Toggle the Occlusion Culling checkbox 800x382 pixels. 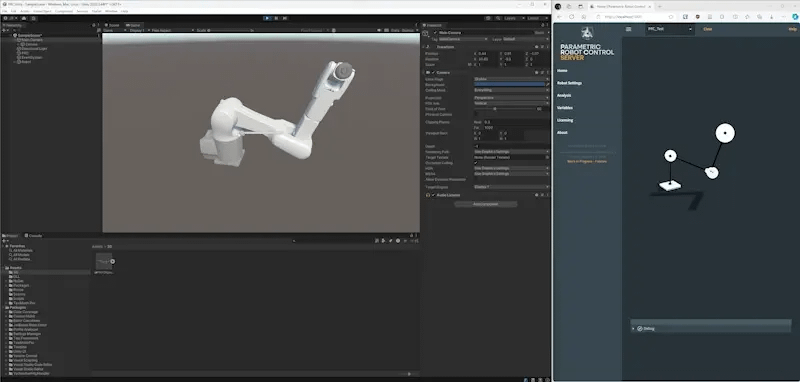[x=476, y=163]
